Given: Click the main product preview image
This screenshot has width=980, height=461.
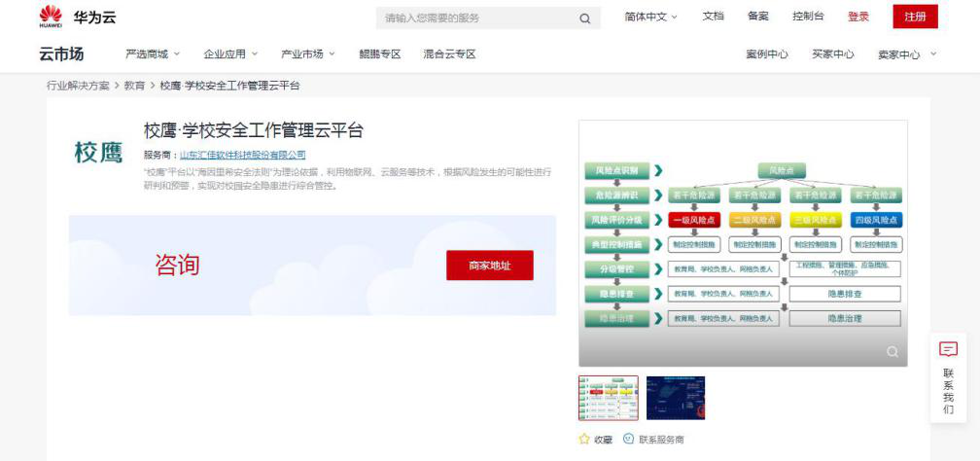Looking at the screenshot, I should [743, 243].
